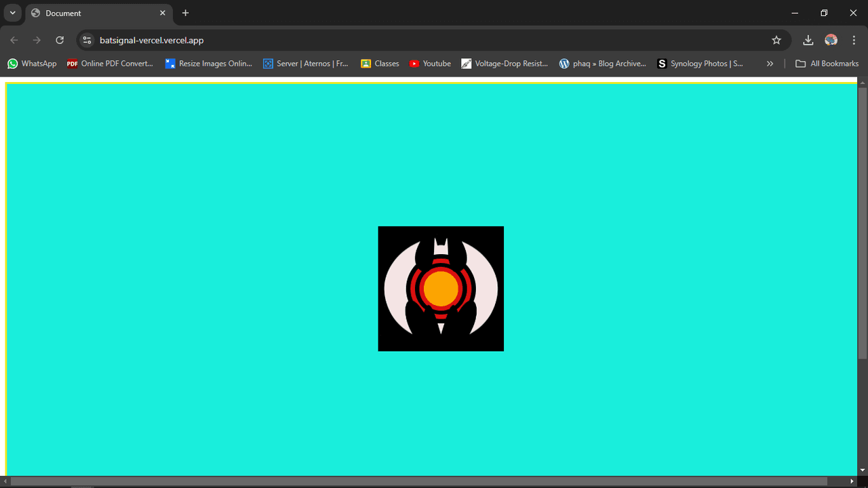Open Synology Photos bookmark
The width and height of the screenshot is (868, 488).
pyautogui.click(x=700, y=64)
